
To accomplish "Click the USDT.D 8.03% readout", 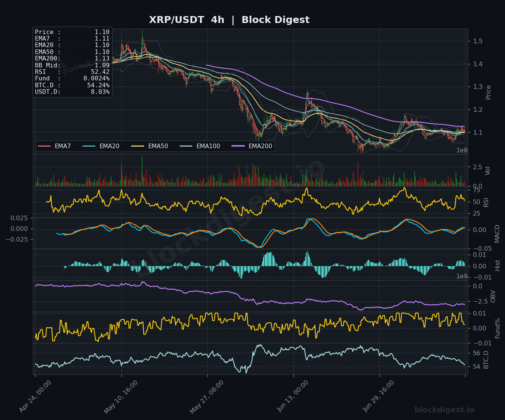I will [72, 92].
